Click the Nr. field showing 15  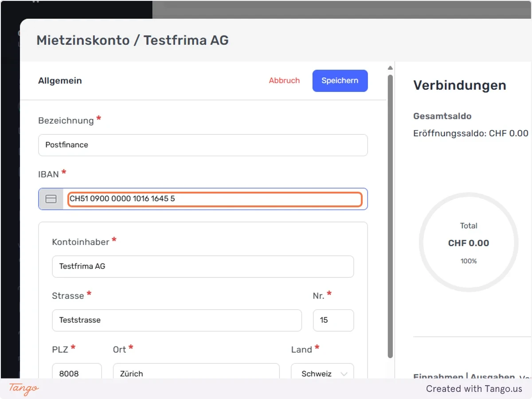(333, 320)
